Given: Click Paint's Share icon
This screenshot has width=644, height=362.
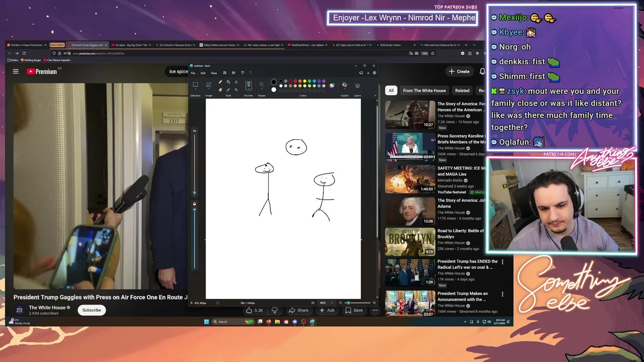Looking at the screenshot, I should click(x=233, y=73).
